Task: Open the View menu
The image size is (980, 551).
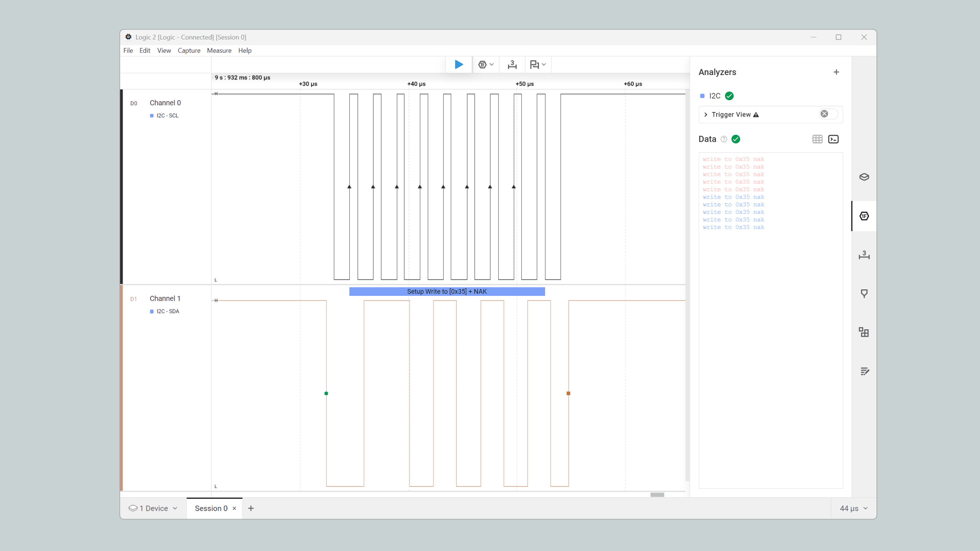Action: 164,51
